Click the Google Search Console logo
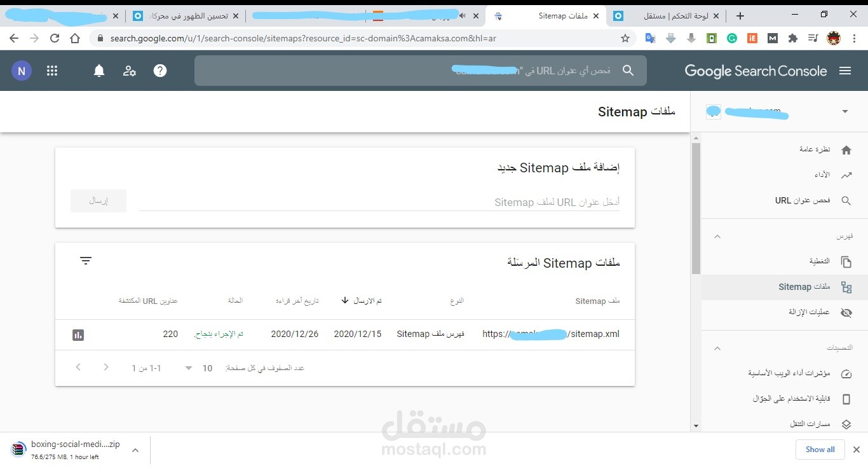This screenshot has width=868, height=468. click(756, 71)
